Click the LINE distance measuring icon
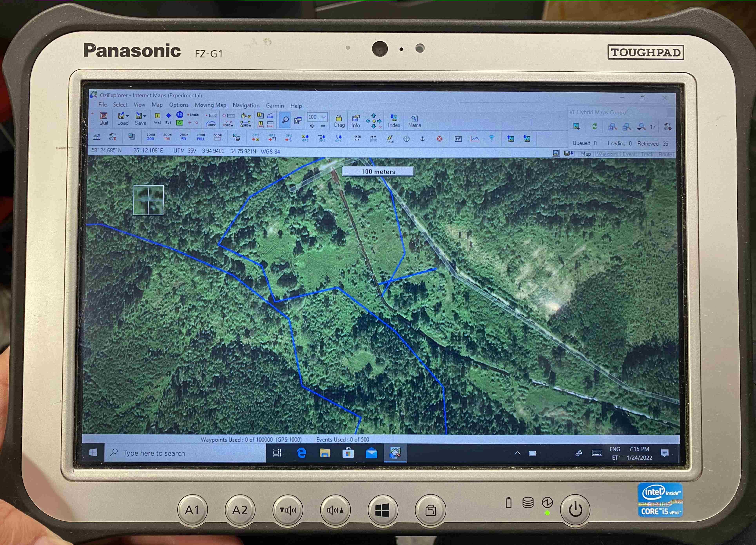Image resolution: width=756 pixels, height=545 pixels. pos(270,116)
